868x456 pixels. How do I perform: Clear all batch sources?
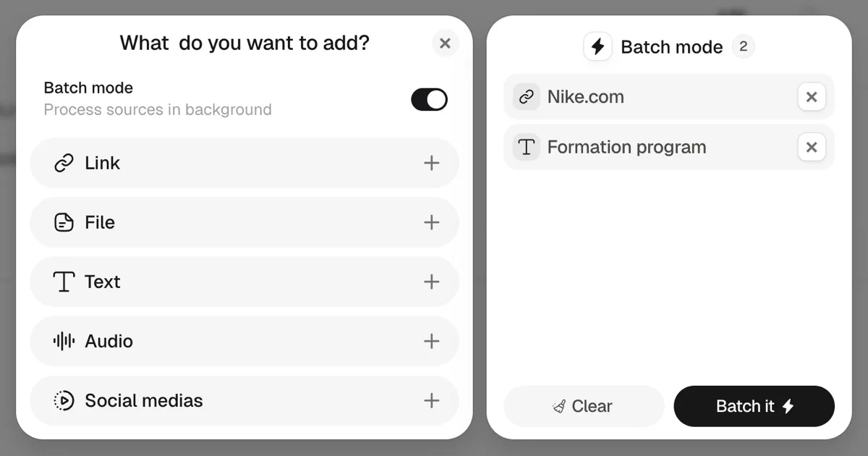(583, 406)
